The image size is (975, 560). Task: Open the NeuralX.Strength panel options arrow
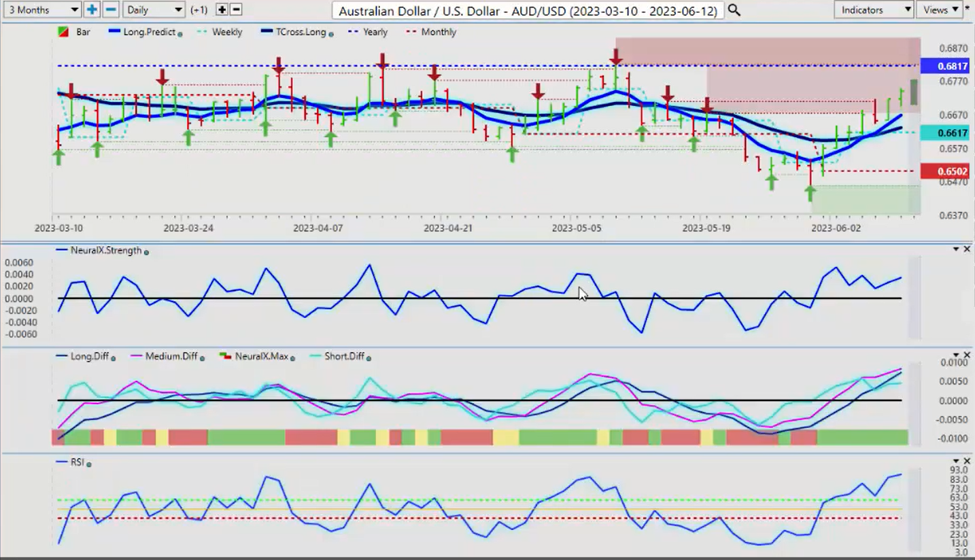[x=956, y=249]
